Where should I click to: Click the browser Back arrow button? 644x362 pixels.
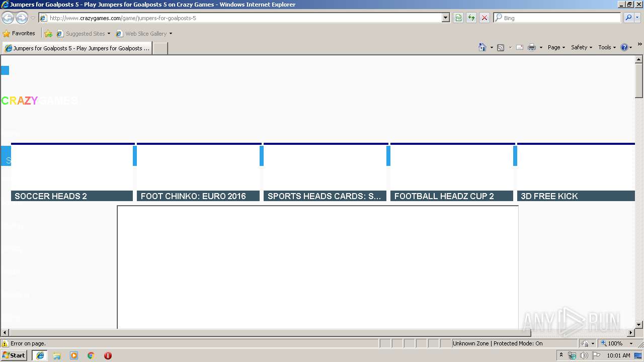click(8, 18)
